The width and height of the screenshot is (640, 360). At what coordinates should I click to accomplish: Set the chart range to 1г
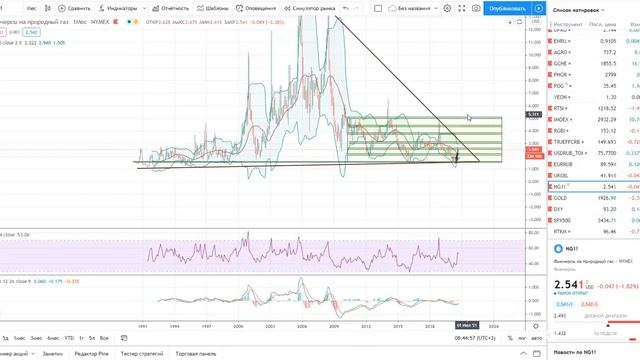[81, 338]
